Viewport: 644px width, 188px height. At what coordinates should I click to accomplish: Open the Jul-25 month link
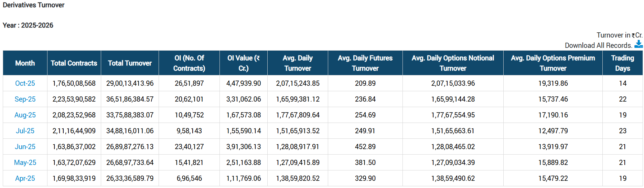coord(25,131)
